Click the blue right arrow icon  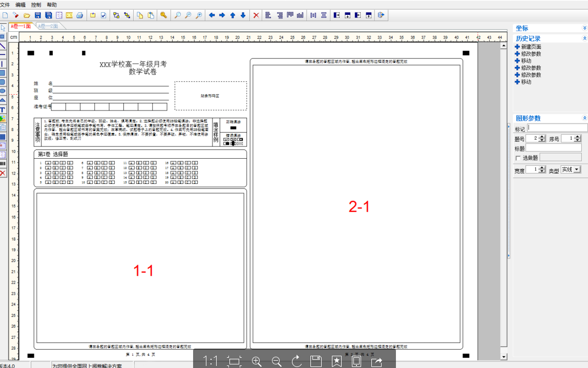[222, 15]
